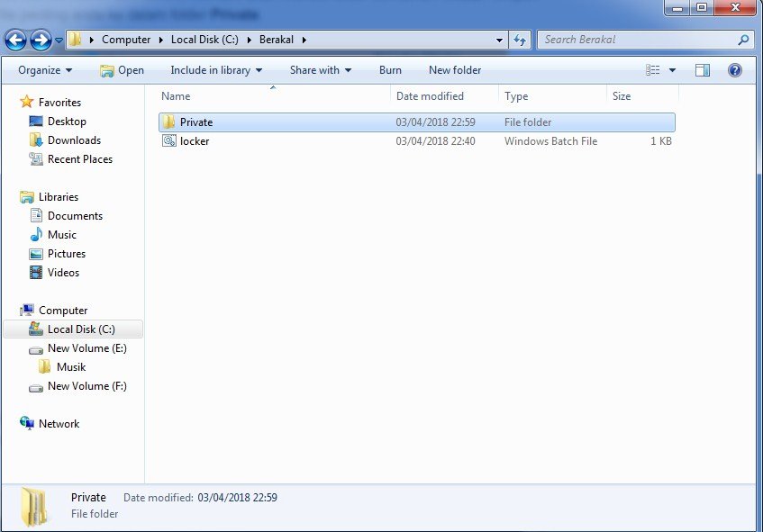This screenshot has height=532, width=763.
Task: Sort by the Date modified column header
Action: coord(444,95)
